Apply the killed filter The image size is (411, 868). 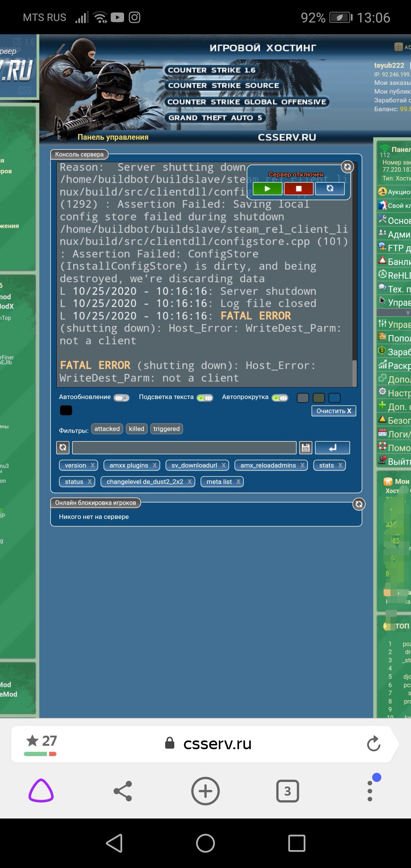click(x=137, y=429)
